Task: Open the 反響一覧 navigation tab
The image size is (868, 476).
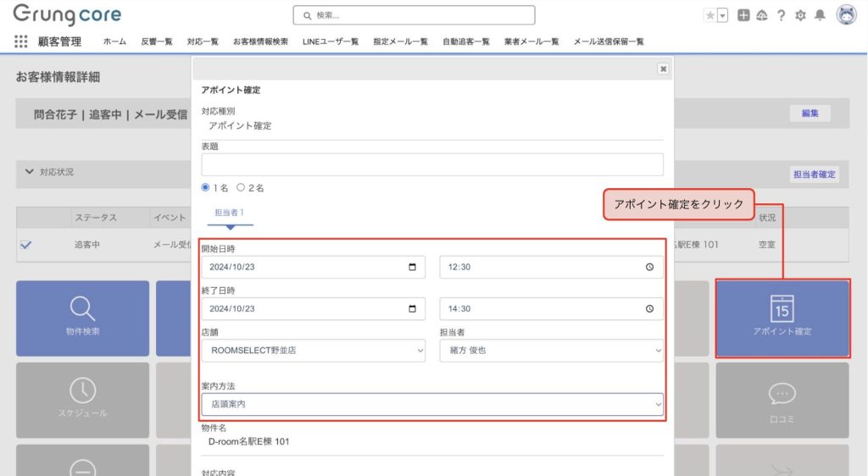Action: tap(157, 42)
